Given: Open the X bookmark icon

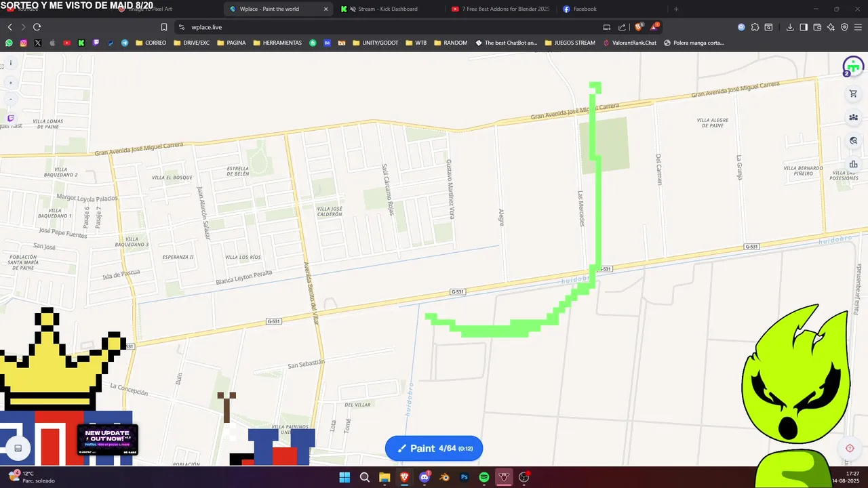Looking at the screenshot, I should coord(37,43).
